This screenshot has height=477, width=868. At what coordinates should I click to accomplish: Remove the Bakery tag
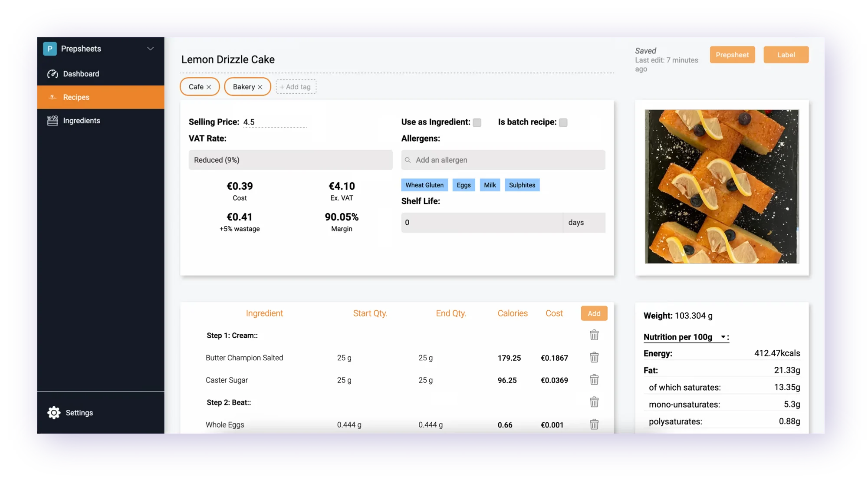(x=260, y=86)
